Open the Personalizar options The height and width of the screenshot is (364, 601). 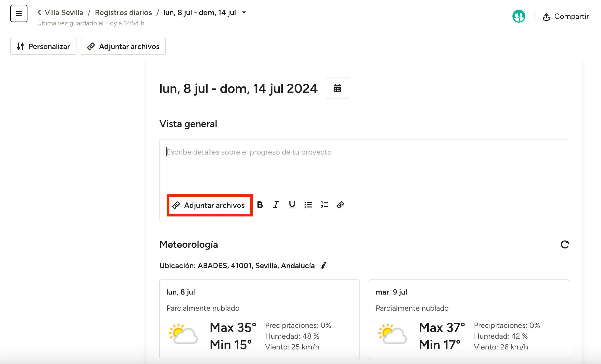point(43,46)
